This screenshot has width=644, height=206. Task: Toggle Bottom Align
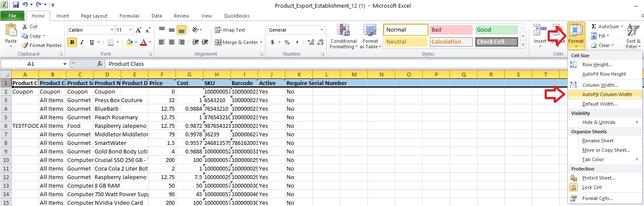(x=181, y=30)
